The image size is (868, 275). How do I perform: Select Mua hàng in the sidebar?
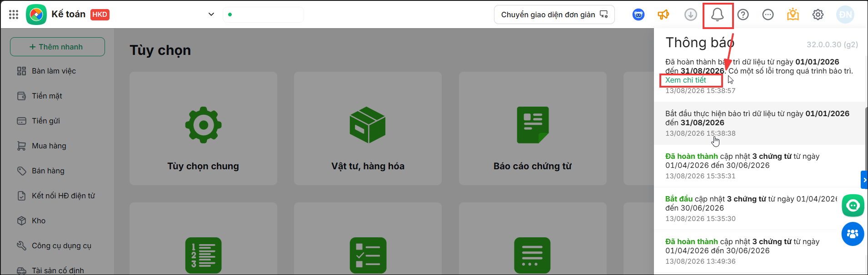click(x=49, y=146)
